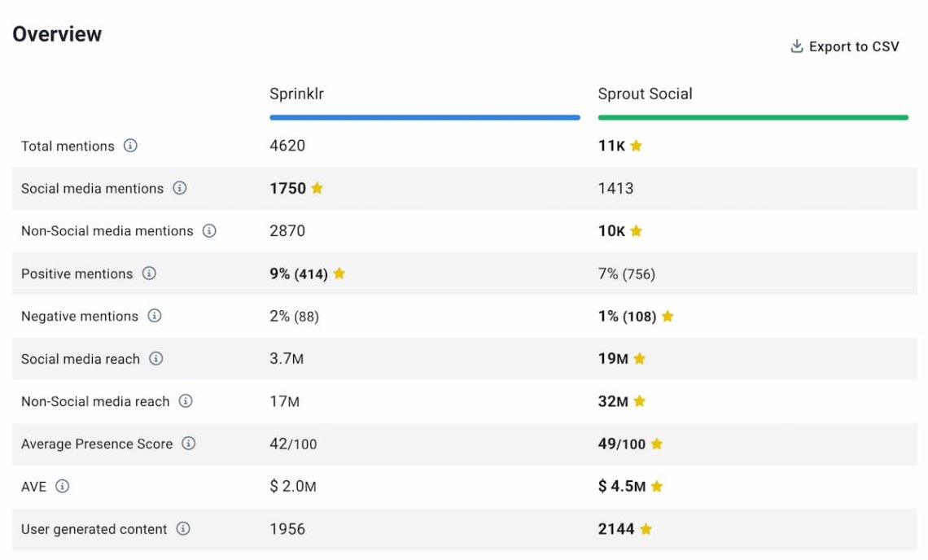This screenshot has width=928, height=560.
Task: Click the star beside Sprinklr's 1750 mentions
Action: (317, 188)
